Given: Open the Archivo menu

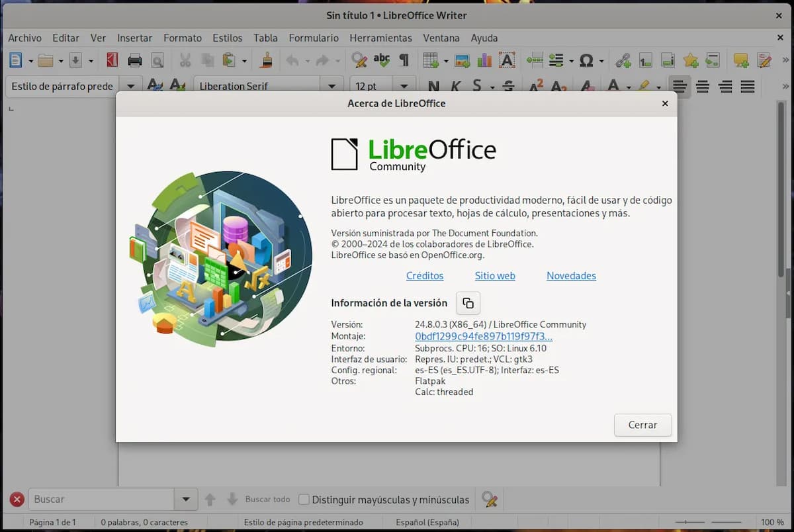Looking at the screenshot, I should point(24,38).
